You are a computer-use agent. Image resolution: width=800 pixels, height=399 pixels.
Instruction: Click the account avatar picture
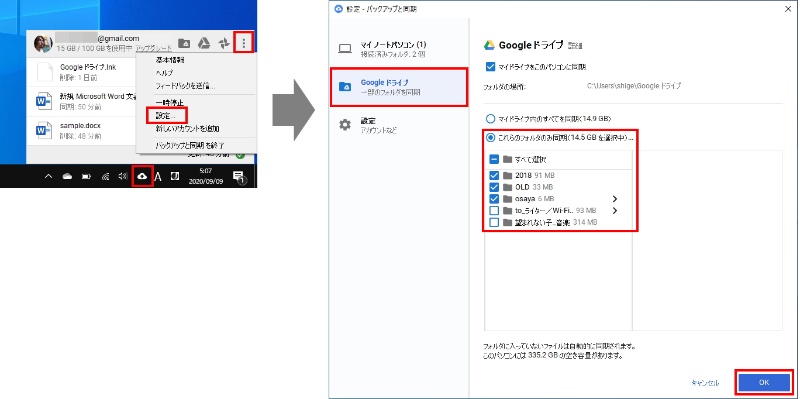[43, 43]
